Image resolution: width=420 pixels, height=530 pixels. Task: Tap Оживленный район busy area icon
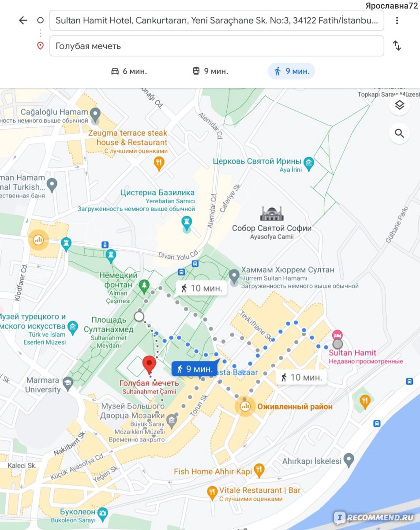click(x=245, y=406)
